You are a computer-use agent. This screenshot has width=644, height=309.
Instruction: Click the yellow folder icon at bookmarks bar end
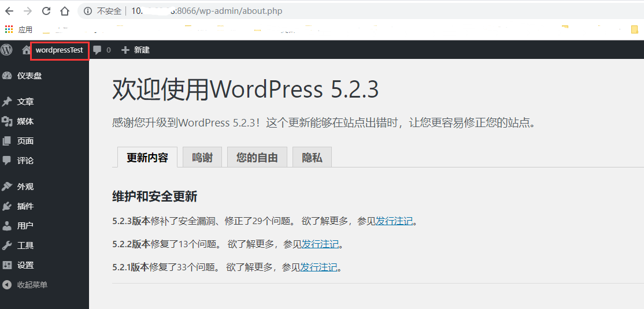pyautogui.click(x=635, y=29)
